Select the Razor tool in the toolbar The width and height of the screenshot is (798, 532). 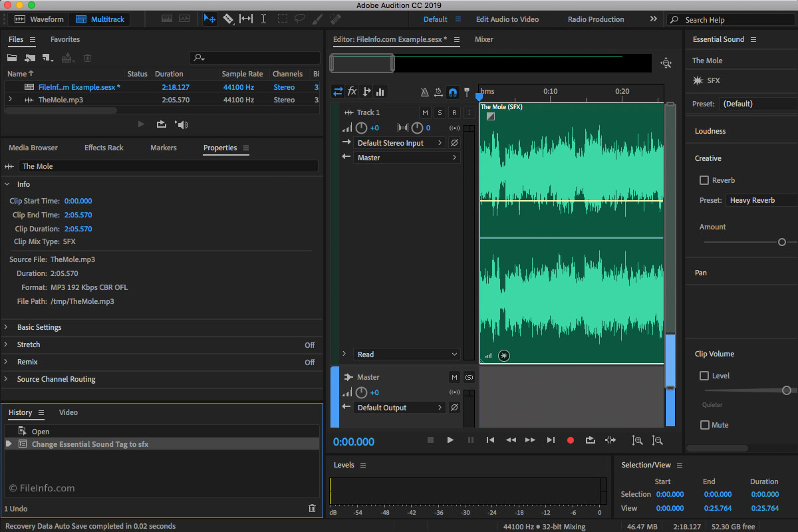tap(228, 19)
